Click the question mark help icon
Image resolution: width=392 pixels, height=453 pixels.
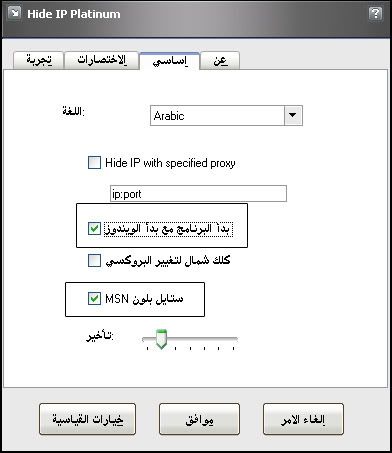point(375,13)
